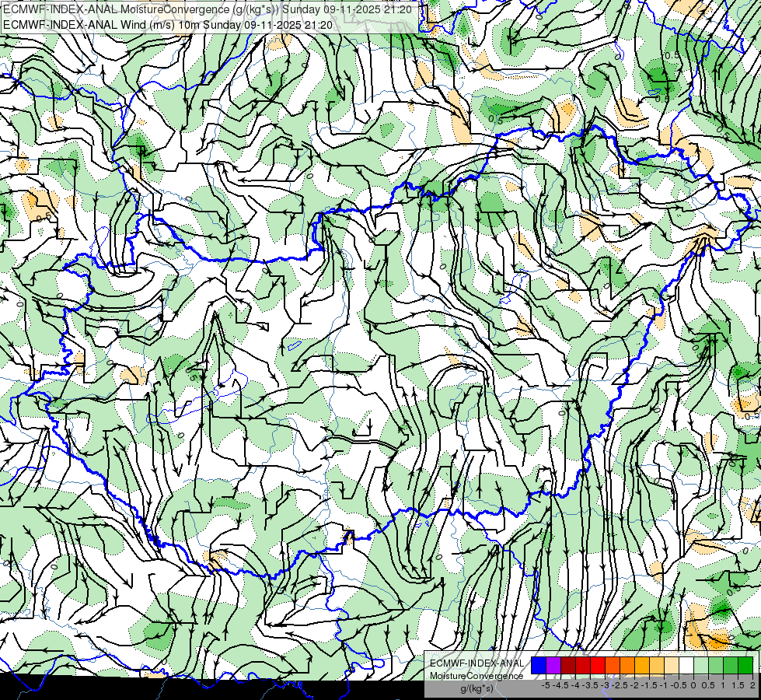
Task: Select the purple legend swatch
Action: tap(553, 665)
